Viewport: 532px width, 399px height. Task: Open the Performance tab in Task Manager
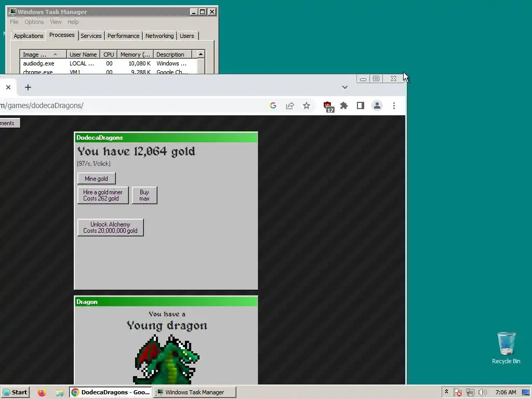click(x=124, y=36)
